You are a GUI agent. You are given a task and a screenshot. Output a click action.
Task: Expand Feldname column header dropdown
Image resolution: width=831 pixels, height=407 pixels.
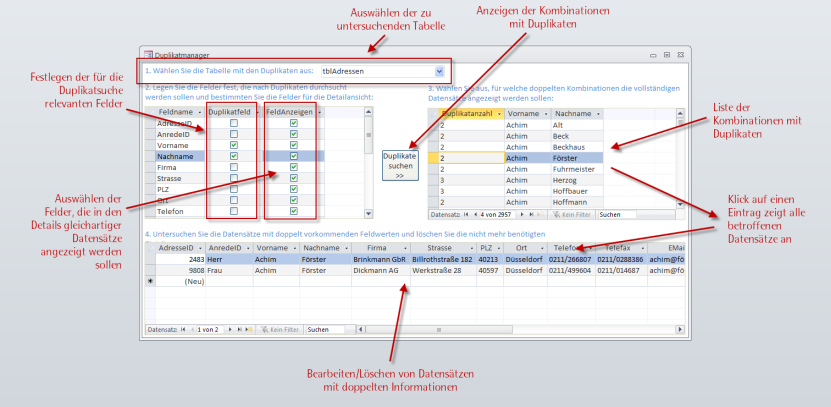click(x=199, y=112)
